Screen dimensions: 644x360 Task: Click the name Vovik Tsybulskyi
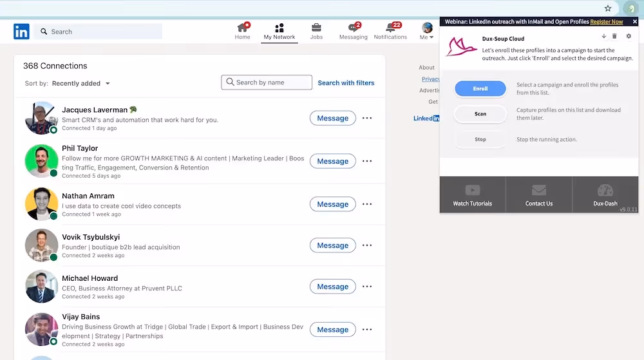[x=91, y=237]
